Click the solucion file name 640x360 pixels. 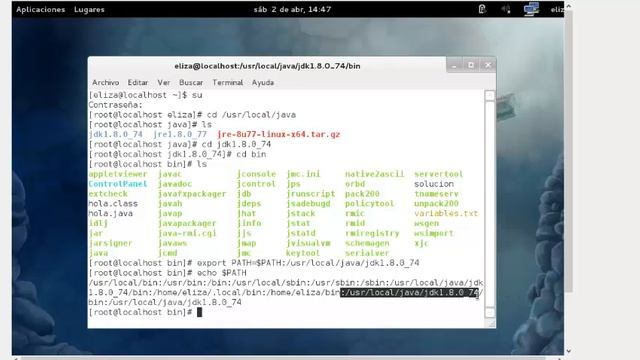point(433,184)
